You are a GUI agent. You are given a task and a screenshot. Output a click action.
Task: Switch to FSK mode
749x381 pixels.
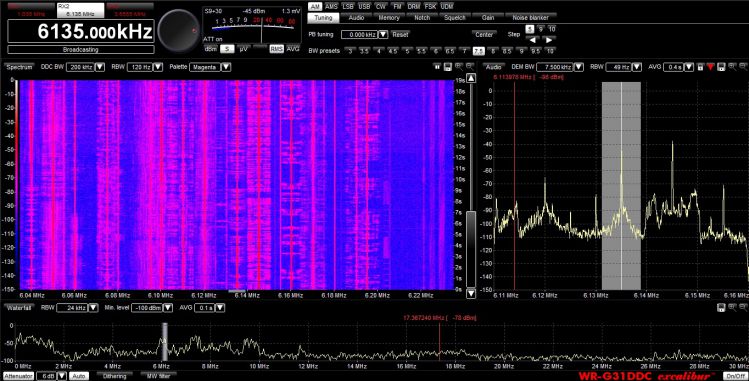[430, 7]
